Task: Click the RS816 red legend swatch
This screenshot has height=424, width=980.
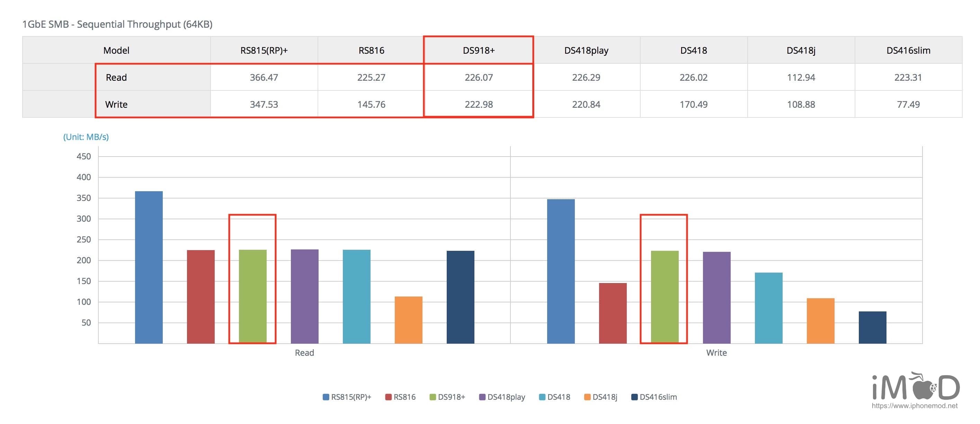Action: 388,397
